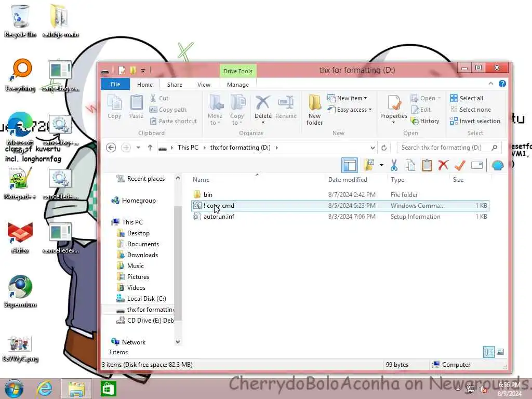Open the dropdown arrow beside the folder options icon
Screen dimensions: 532x399
[381, 166]
